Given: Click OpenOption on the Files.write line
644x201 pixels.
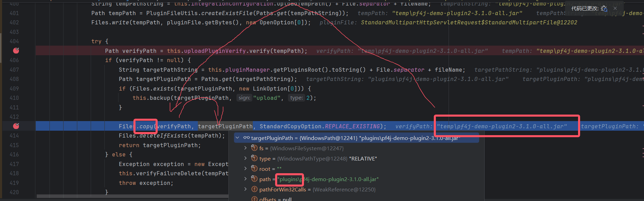Looking at the screenshot, I should (277, 22).
